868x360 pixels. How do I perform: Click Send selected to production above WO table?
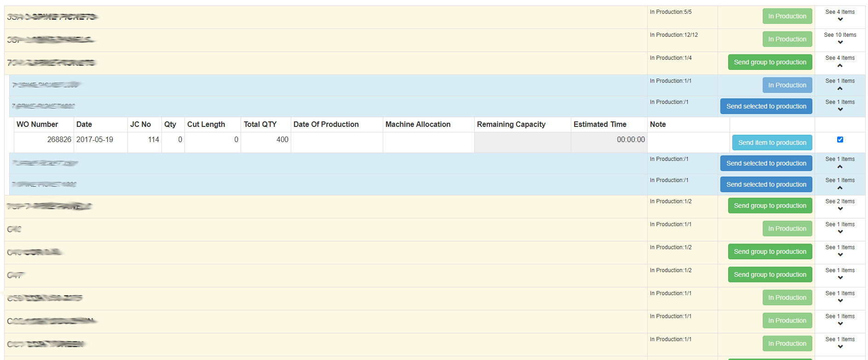click(x=766, y=107)
